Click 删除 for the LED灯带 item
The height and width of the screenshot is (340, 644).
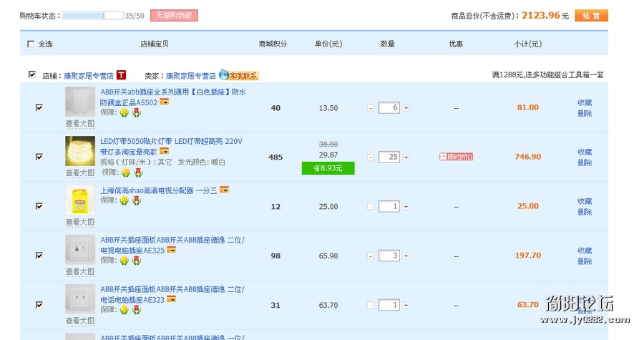[585, 162]
